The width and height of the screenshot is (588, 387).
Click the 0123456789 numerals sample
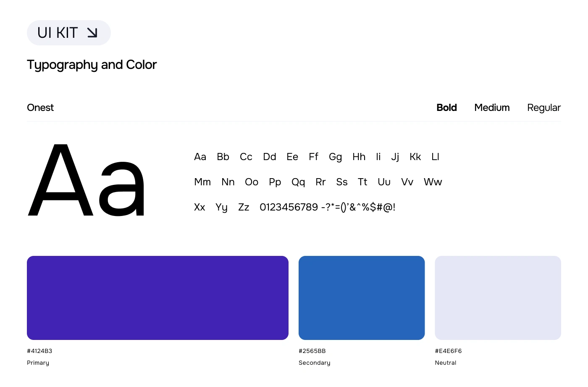(289, 207)
